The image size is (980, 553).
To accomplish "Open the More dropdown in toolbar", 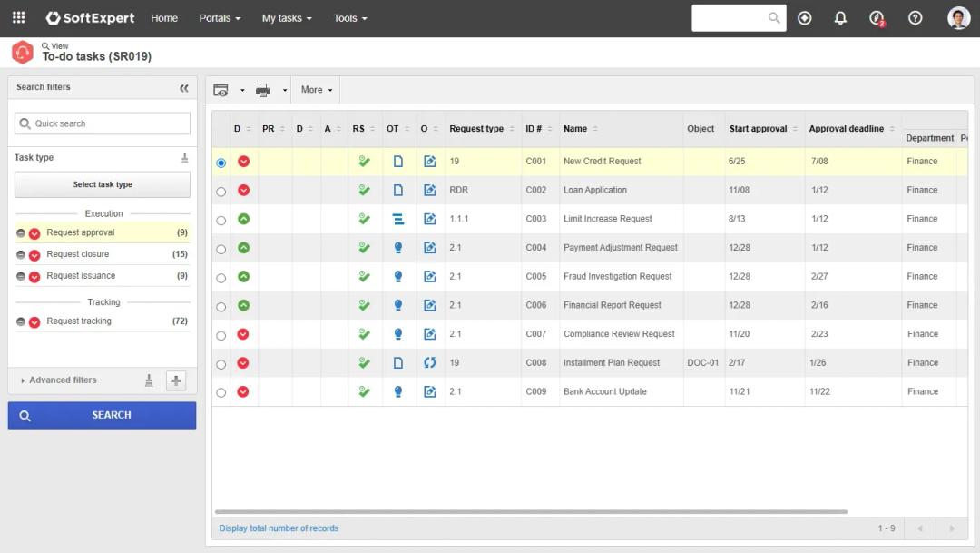I will (317, 90).
